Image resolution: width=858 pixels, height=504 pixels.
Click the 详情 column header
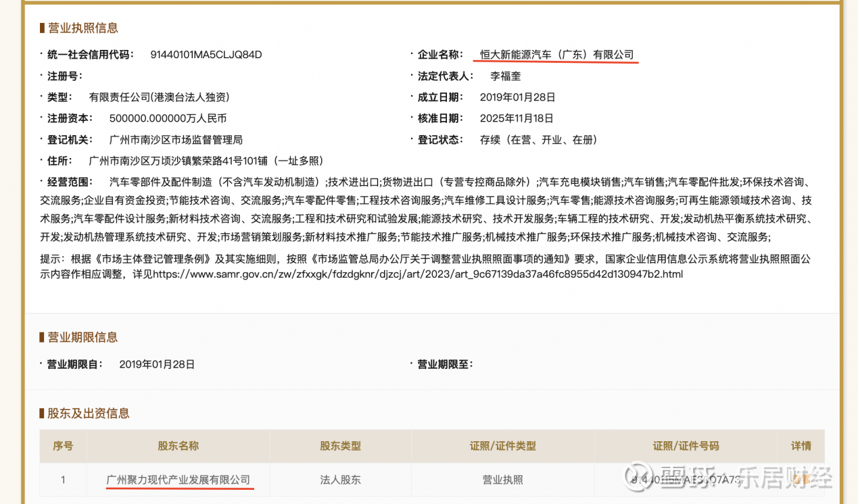pos(801,446)
